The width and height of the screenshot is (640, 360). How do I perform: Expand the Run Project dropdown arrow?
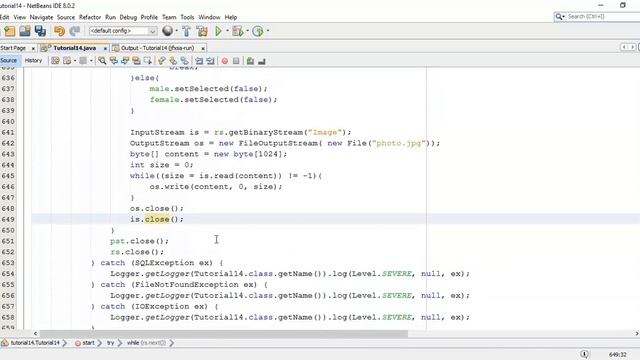click(227, 31)
